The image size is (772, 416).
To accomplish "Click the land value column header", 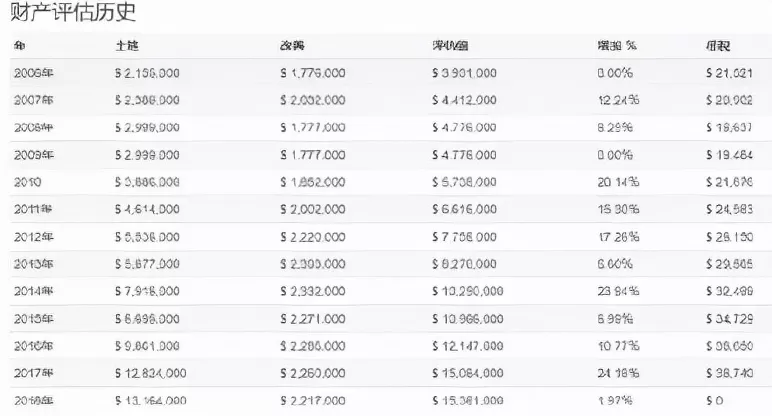I will pyautogui.click(x=127, y=46).
